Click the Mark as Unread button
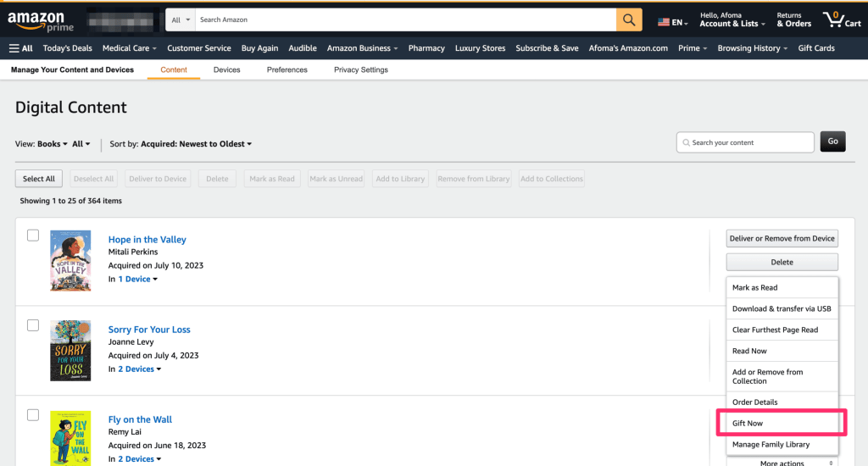 coord(336,178)
